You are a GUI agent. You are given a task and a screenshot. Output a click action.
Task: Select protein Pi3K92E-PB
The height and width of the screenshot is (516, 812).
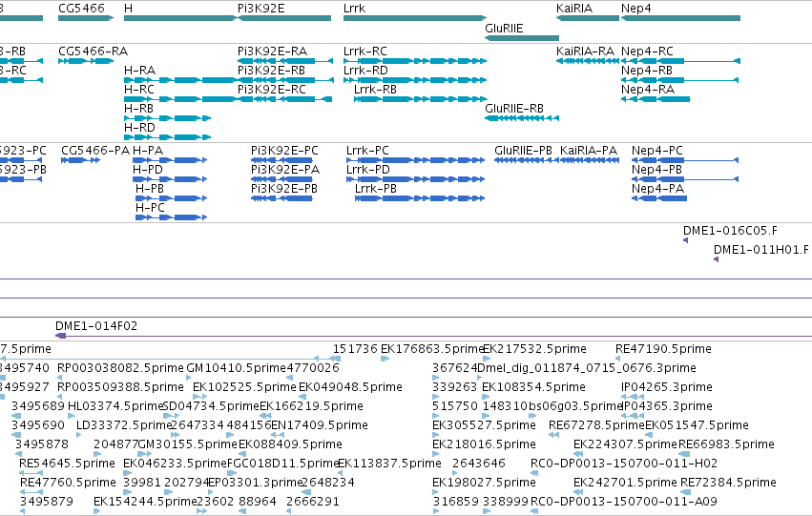(x=281, y=198)
